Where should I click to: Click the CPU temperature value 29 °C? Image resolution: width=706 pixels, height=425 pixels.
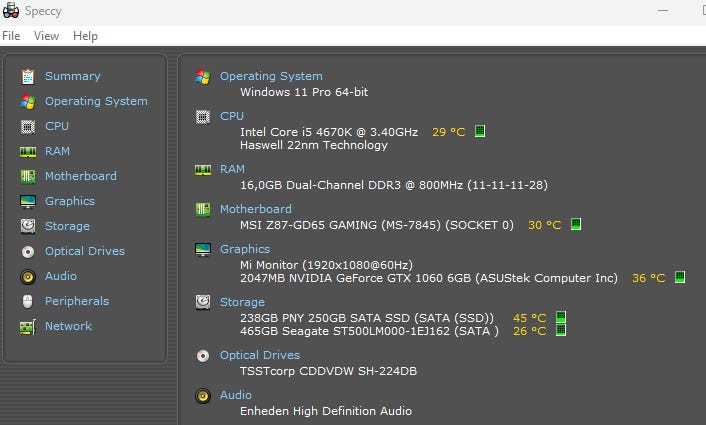pos(448,132)
